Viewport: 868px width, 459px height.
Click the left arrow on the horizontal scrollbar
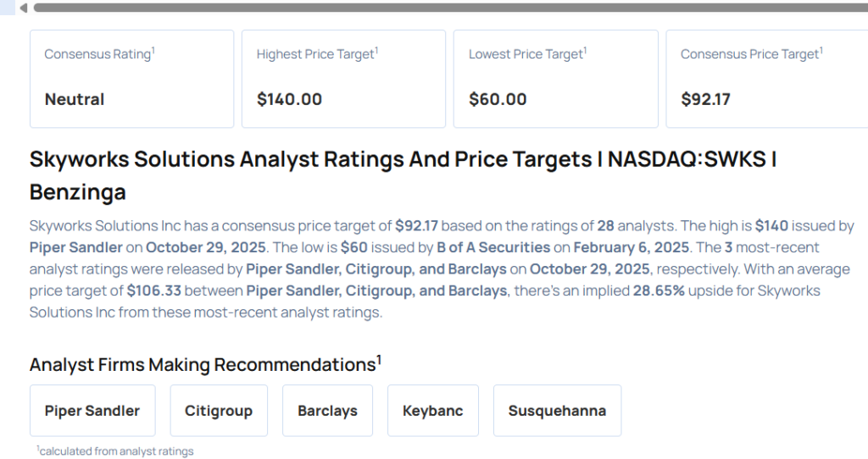(23, 8)
